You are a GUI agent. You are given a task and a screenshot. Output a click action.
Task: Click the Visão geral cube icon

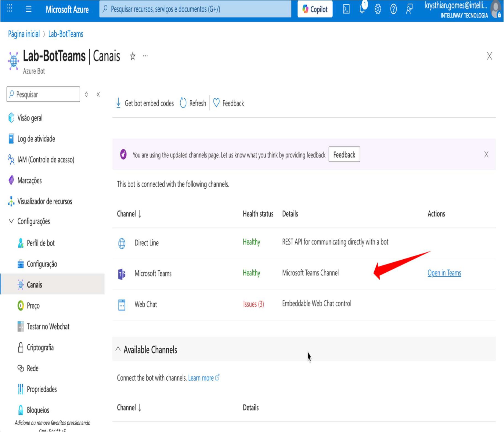pos(11,118)
